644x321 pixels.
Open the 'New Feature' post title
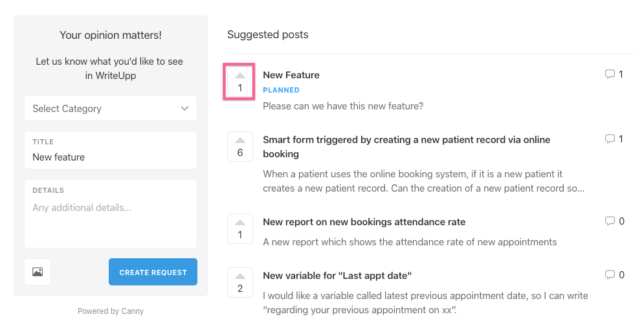[x=291, y=75]
